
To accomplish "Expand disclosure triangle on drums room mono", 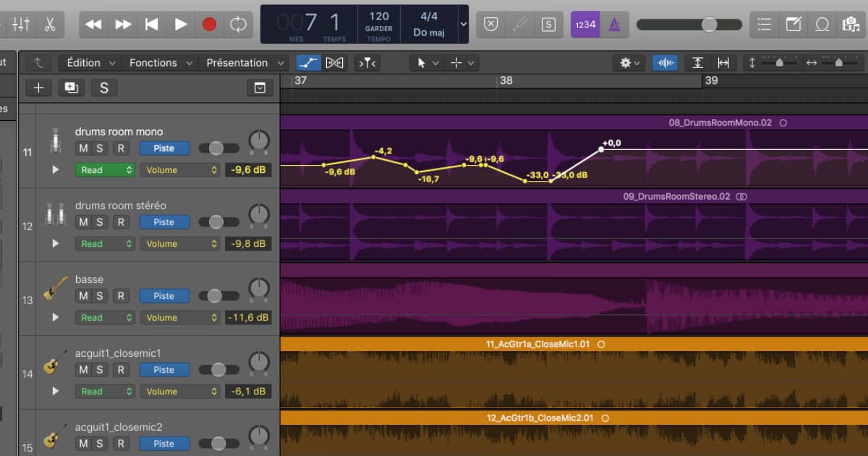I will pos(56,170).
